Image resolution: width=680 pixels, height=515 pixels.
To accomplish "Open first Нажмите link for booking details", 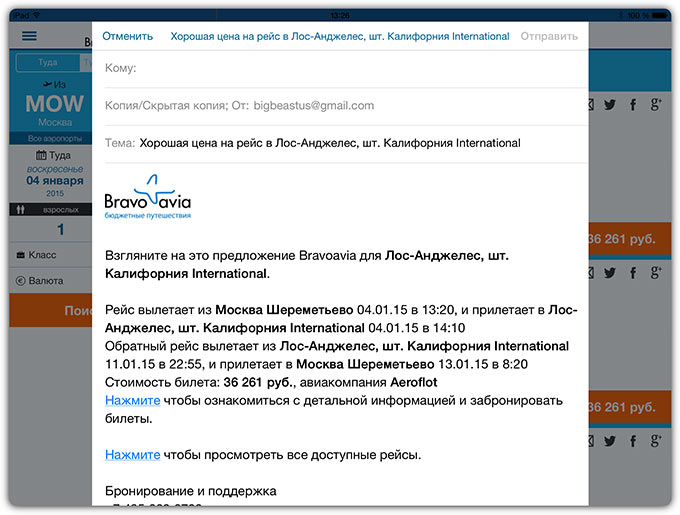I will [133, 401].
